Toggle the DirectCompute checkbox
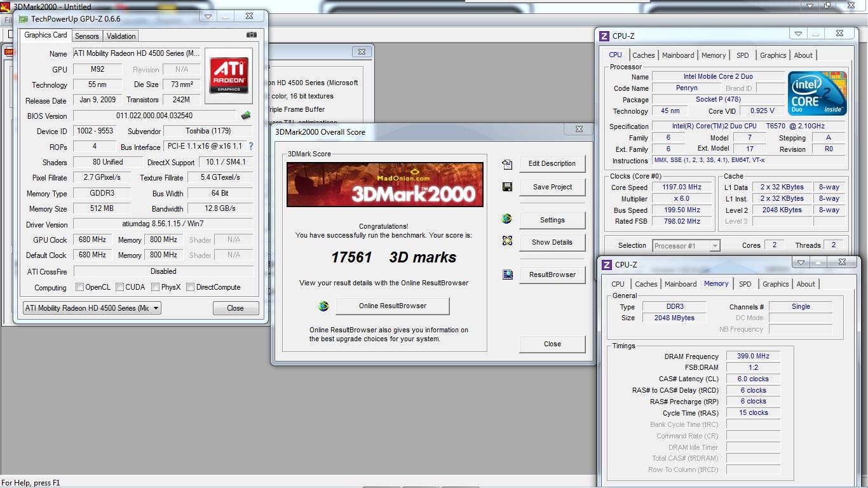This screenshot has width=868, height=488. click(190, 287)
